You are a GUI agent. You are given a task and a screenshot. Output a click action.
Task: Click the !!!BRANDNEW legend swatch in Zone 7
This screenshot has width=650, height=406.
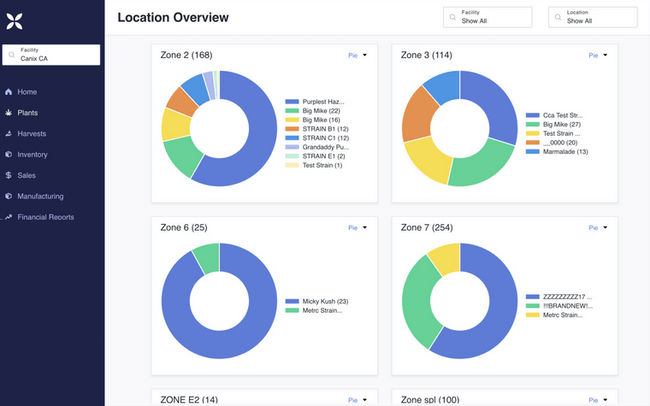[x=533, y=306]
